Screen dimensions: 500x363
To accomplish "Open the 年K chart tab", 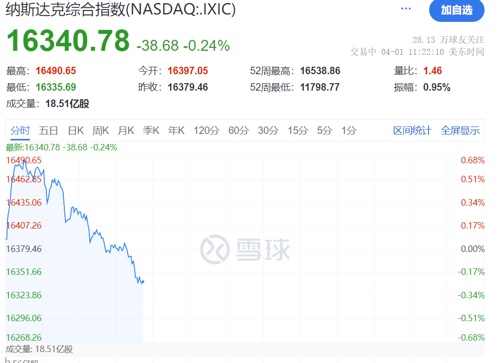I will click(176, 130).
